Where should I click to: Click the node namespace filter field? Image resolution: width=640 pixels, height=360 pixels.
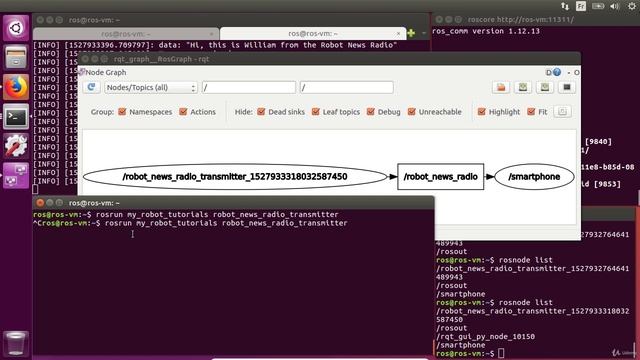coord(249,87)
